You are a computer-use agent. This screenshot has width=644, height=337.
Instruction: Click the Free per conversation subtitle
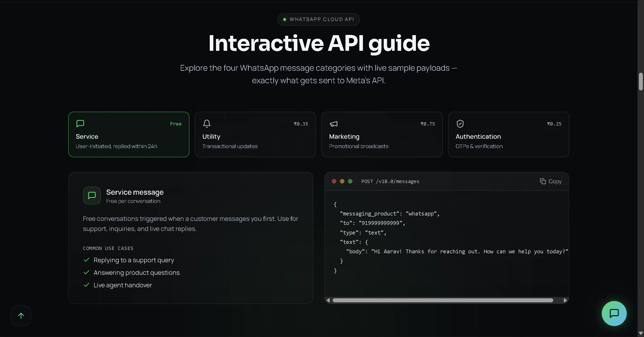coord(133,201)
